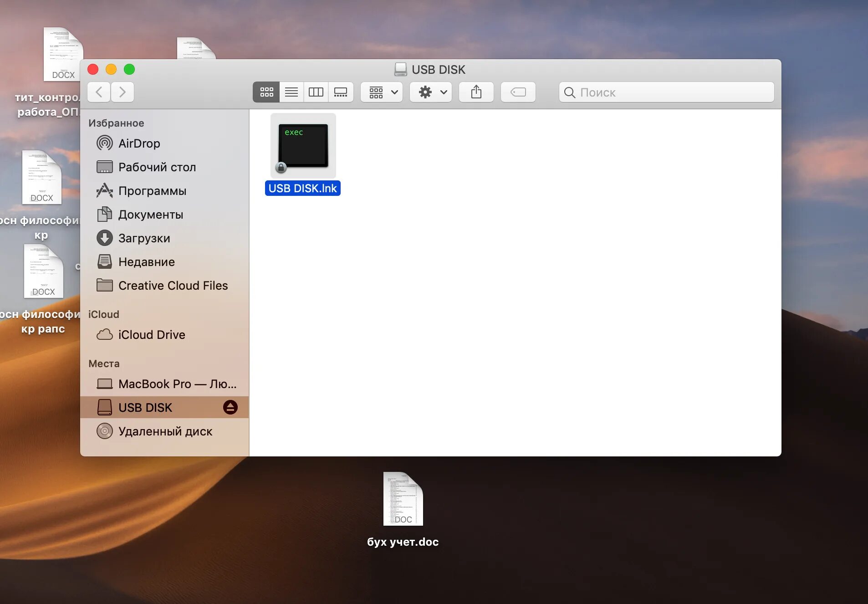Click the Места sidebar section header
Image resolution: width=868 pixels, height=604 pixels.
tap(104, 363)
